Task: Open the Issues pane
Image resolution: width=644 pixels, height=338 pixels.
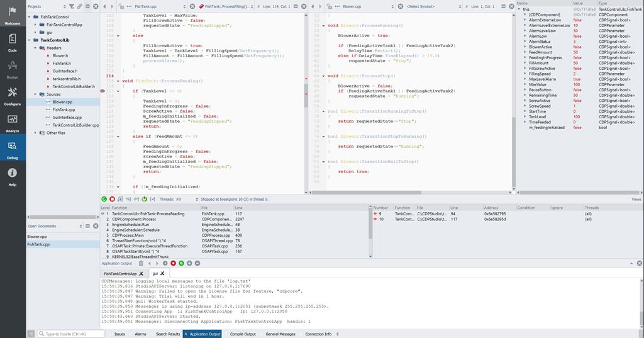Action: point(119,334)
